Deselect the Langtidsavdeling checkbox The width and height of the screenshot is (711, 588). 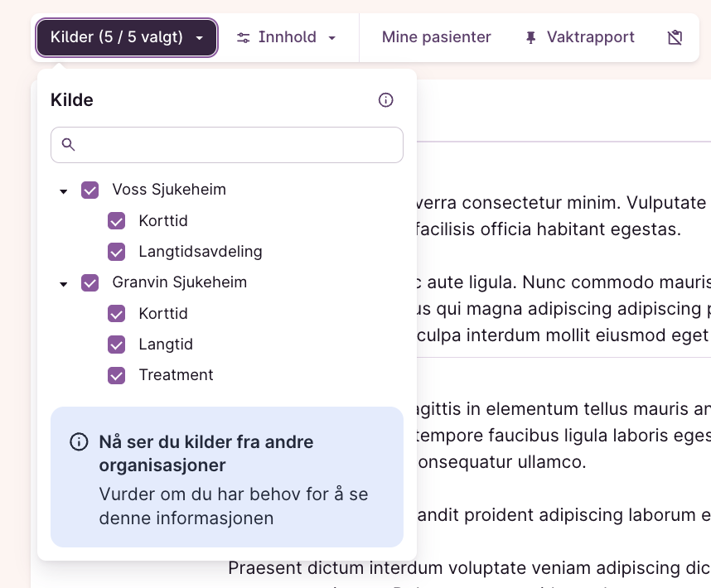(x=117, y=252)
